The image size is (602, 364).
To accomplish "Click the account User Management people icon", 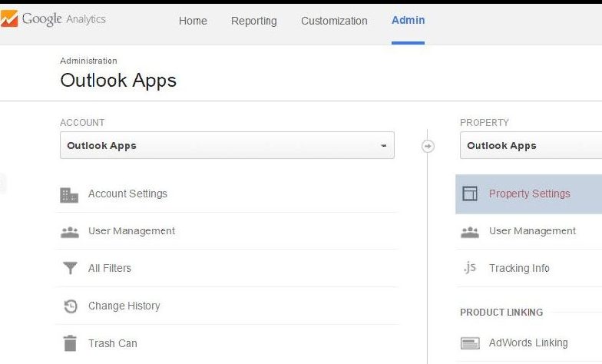I will 70,232.
